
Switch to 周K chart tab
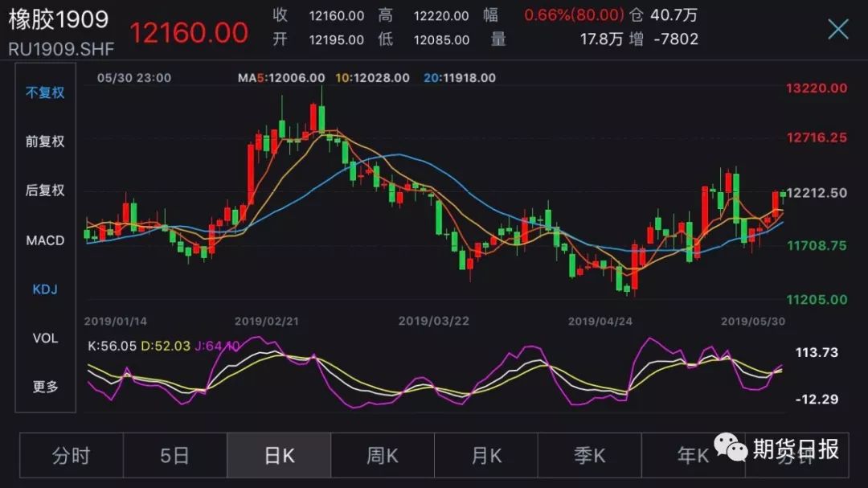pos(383,455)
